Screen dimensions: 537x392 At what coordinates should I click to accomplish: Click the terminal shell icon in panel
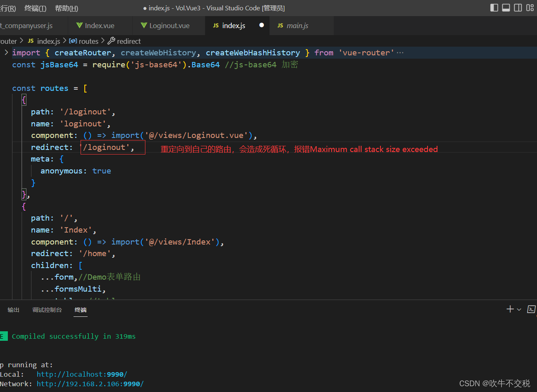tap(532, 309)
